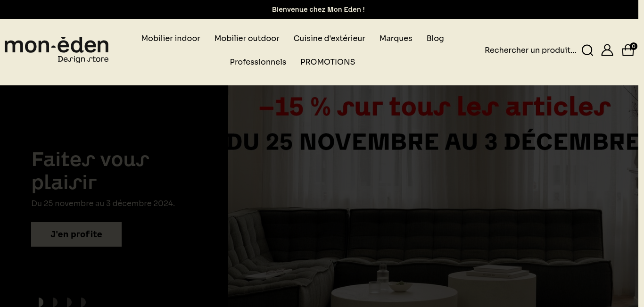Click the mon-eden Design store logo
This screenshot has height=307, width=644.
click(57, 50)
